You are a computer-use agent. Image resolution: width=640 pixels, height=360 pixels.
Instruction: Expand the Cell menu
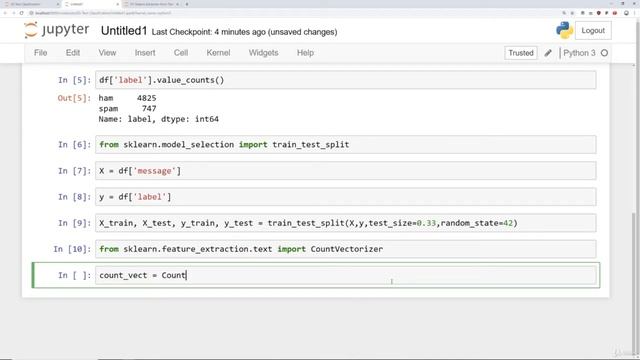181,53
